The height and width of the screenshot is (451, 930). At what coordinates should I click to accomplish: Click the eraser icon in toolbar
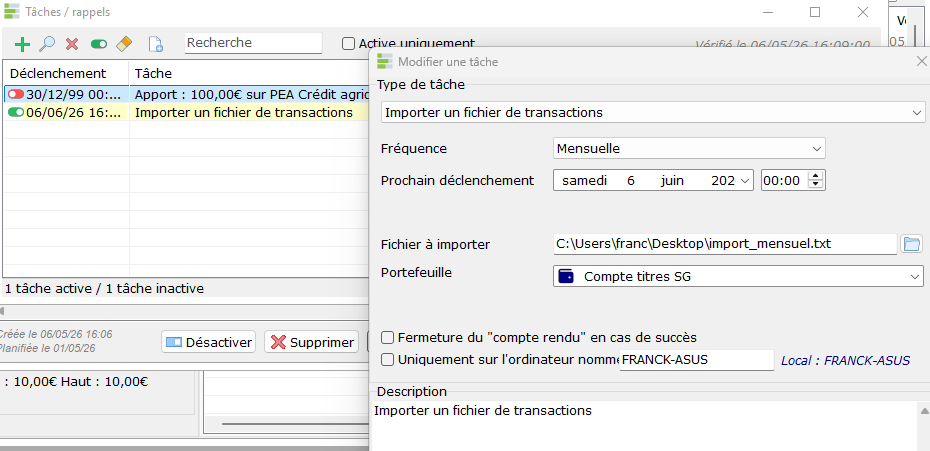pyautogui.click(x=123, y=43)
